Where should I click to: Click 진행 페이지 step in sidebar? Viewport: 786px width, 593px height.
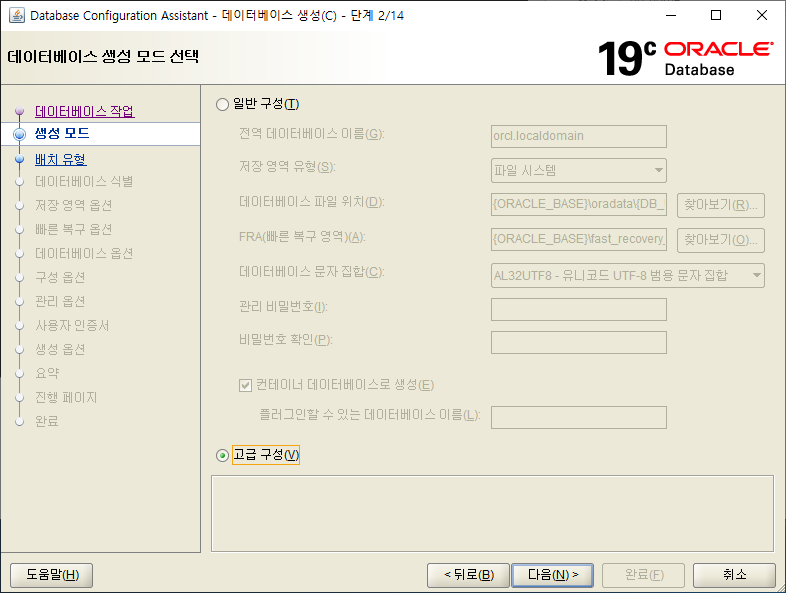(x=66, y=398)
